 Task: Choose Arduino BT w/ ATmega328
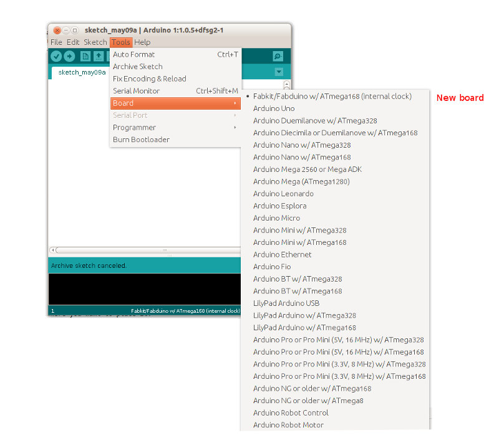pyautogui.click(x=335, y=279)
